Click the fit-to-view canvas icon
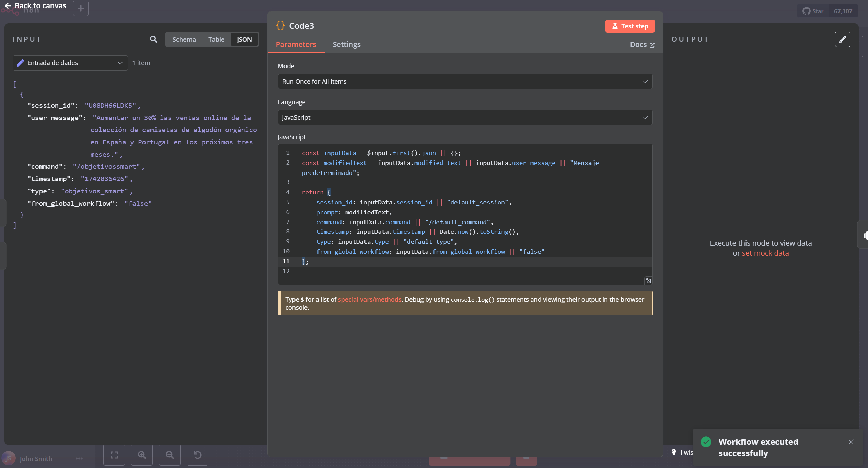Screen dimensions: 868x468 [x=114, y=455]
